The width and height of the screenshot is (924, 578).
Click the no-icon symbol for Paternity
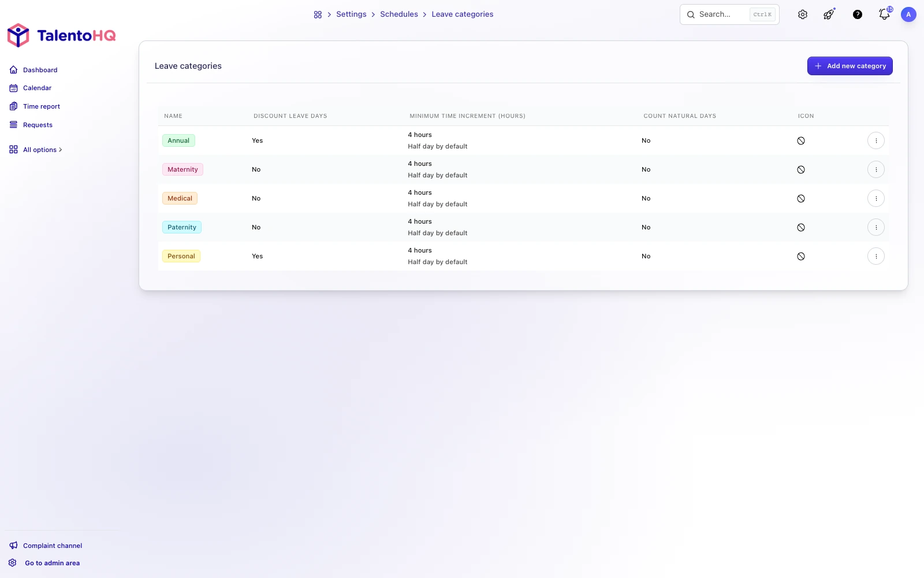(801, 227)
